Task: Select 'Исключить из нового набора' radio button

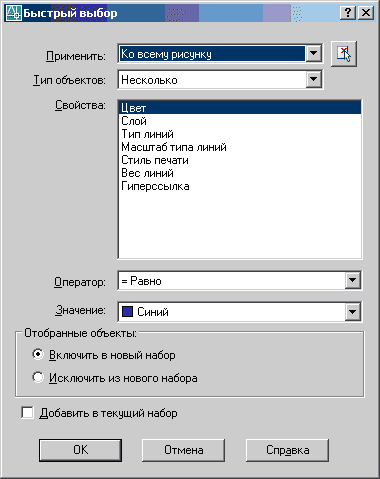Action: 38,377
